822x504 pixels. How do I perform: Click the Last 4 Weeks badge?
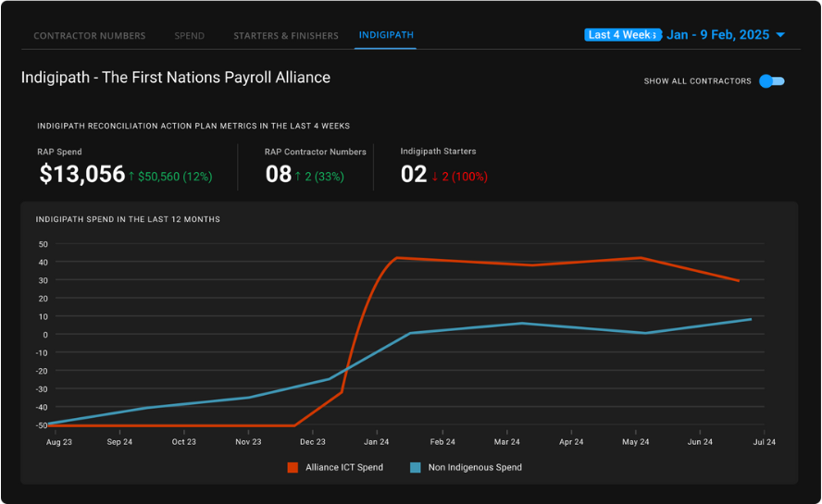coord(622,34)
